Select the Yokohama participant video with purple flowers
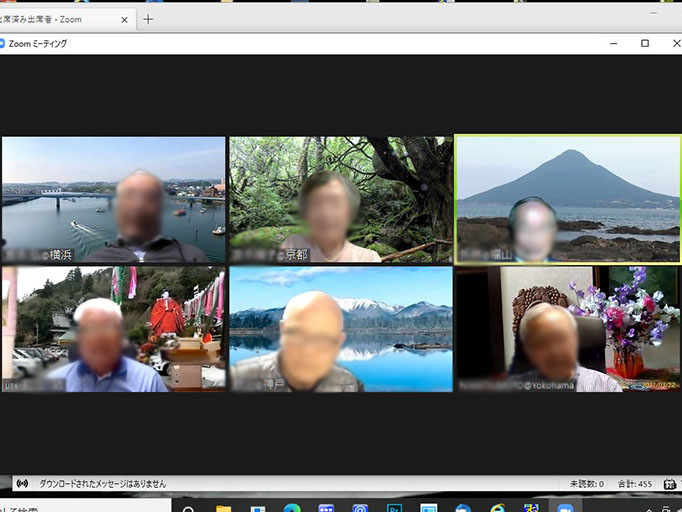 (x=567, y=328)
